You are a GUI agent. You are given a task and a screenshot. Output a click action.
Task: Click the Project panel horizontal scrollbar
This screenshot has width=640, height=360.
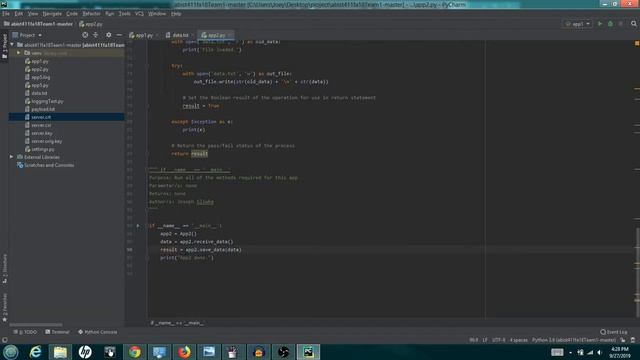[36, 325]
